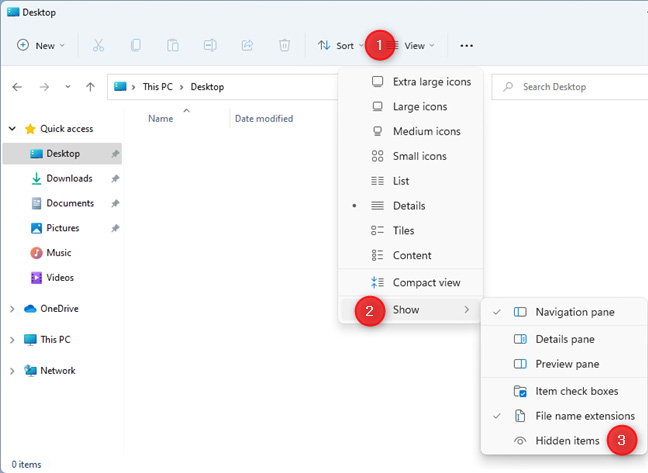Expand the Network tree node

12,371
